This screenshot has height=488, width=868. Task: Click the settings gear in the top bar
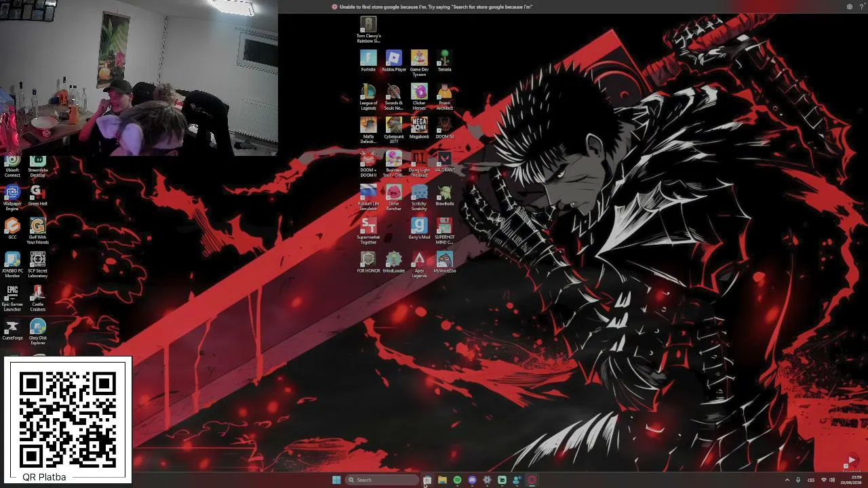click(850, 7)
